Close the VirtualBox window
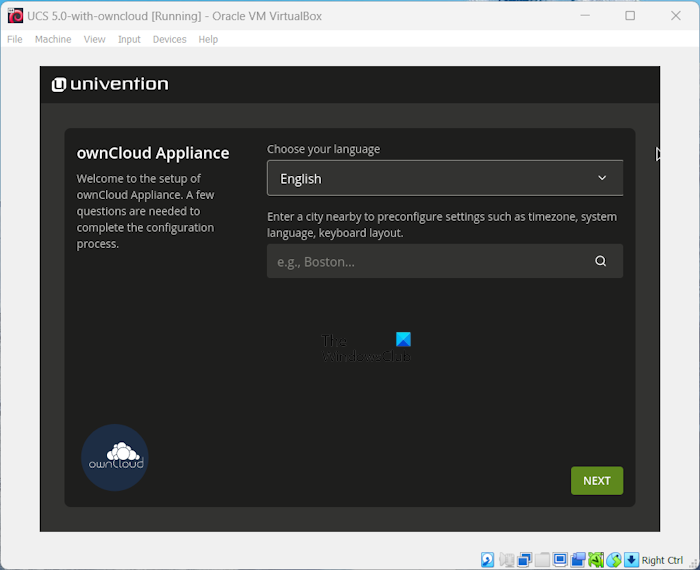700x570 pixels. 675,16
